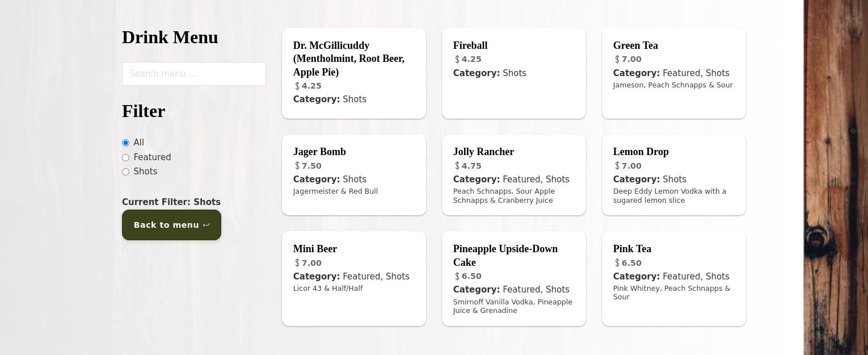Click the return arrow icon in Back to menu
The height and width of the screenshot is (355, 868).
(x=207, y=225)
